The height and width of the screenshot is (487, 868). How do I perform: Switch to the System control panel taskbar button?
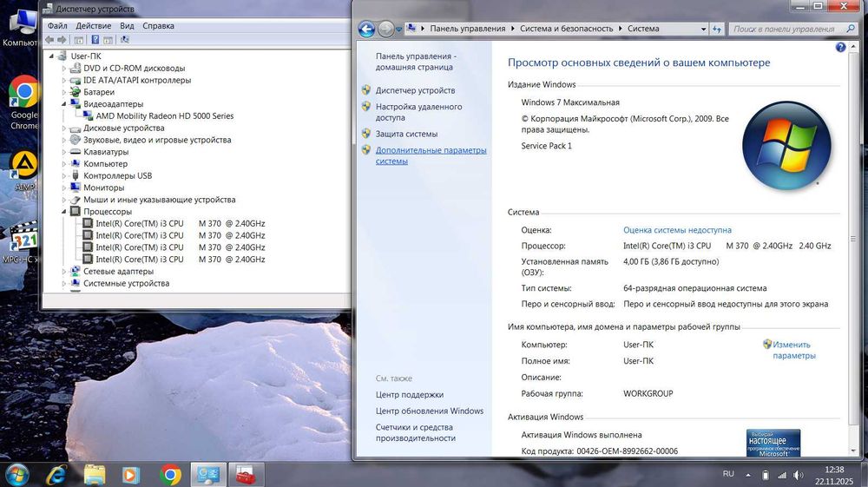tap(208, 475)
